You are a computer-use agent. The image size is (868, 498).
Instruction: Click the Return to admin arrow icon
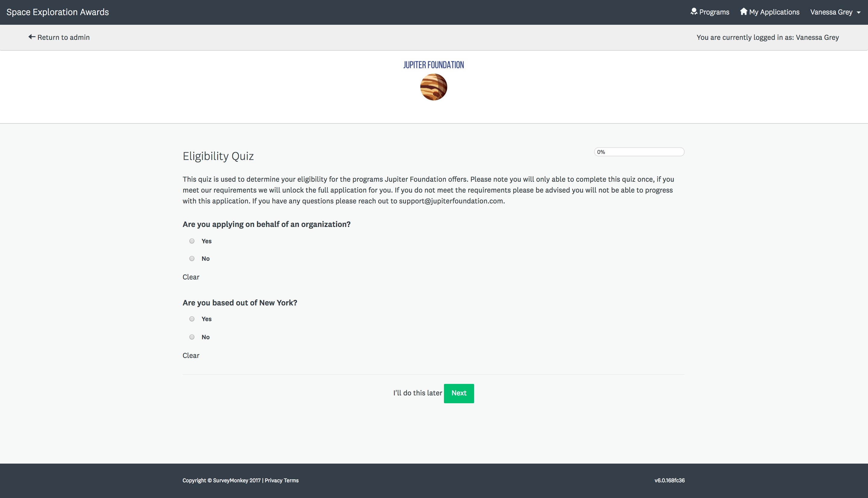point(32,37)
